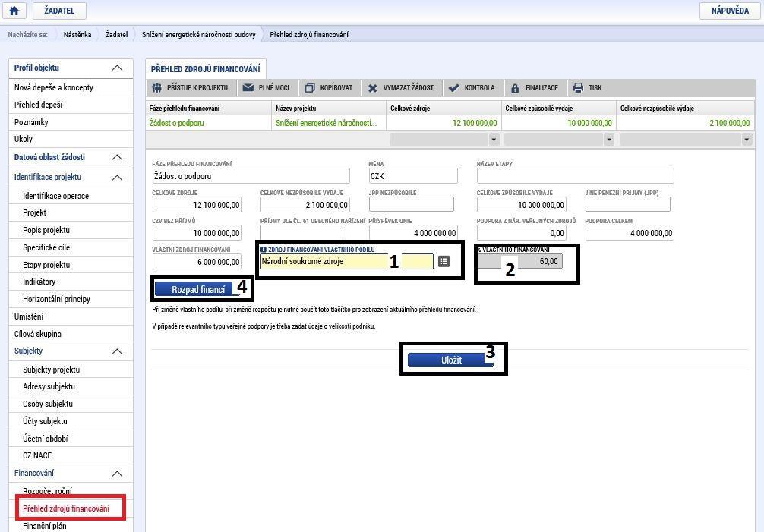Collapse the Subjekty section
Screen dimensions: 764x532
(117, 351)
